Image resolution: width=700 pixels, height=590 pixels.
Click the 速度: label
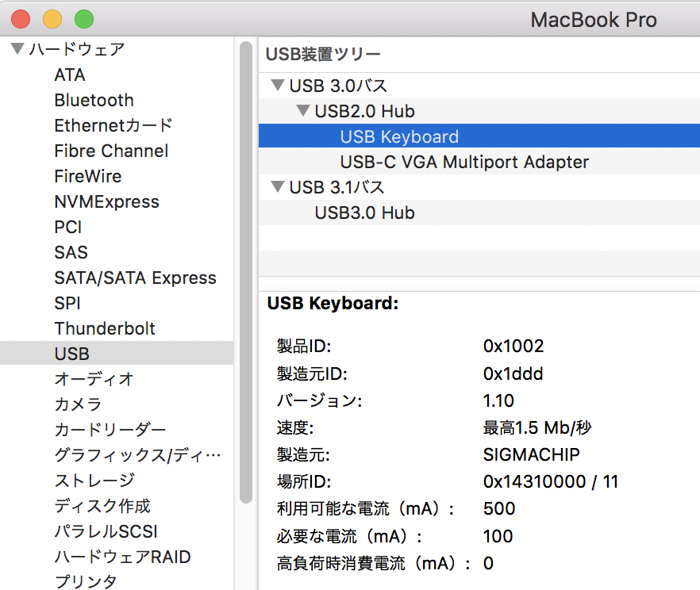click(295, 427)
